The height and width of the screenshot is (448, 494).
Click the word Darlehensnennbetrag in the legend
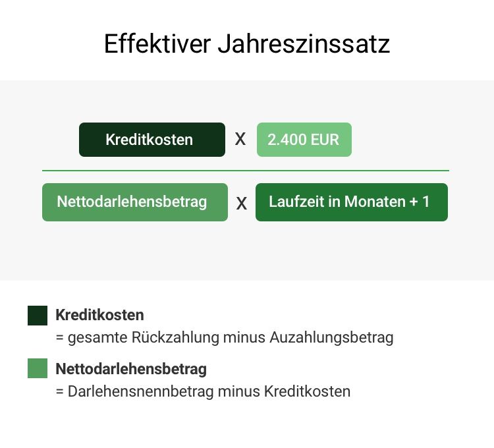pos(140,391)
